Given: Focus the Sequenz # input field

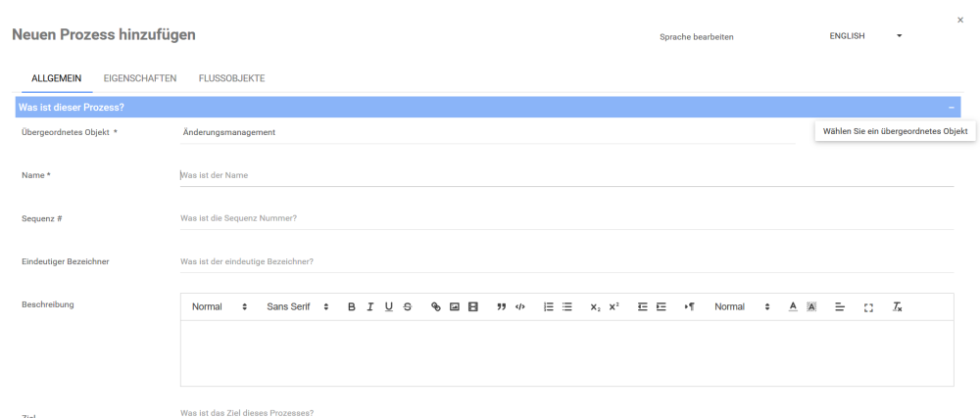Looking at the screenshot, I should click(x=566, y=218).
